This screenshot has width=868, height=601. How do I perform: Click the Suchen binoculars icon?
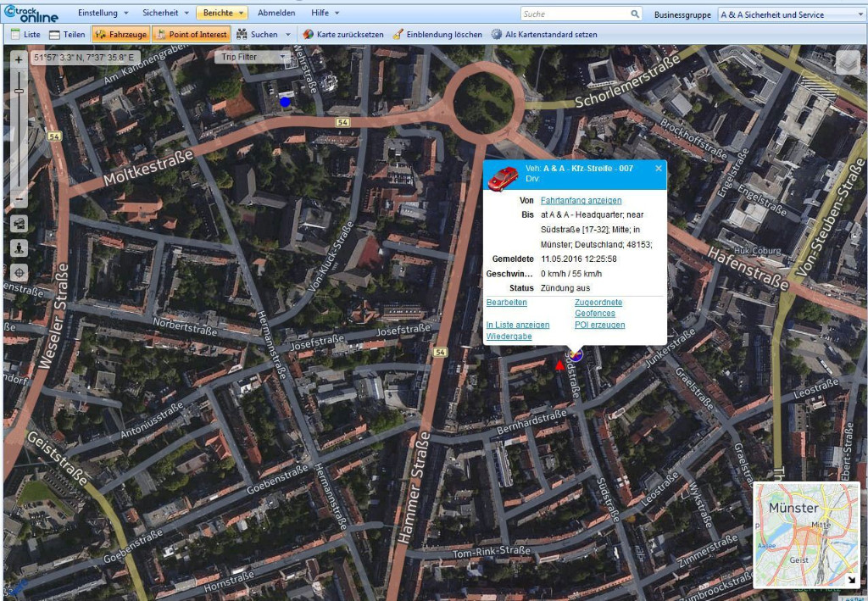[242, 34]
